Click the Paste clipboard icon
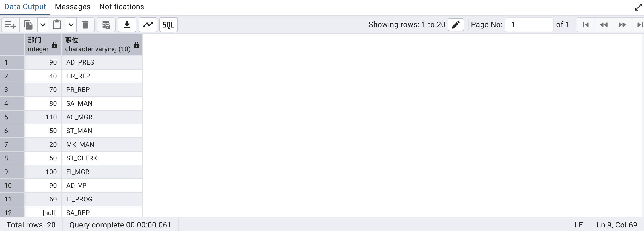 pos(57,25)
